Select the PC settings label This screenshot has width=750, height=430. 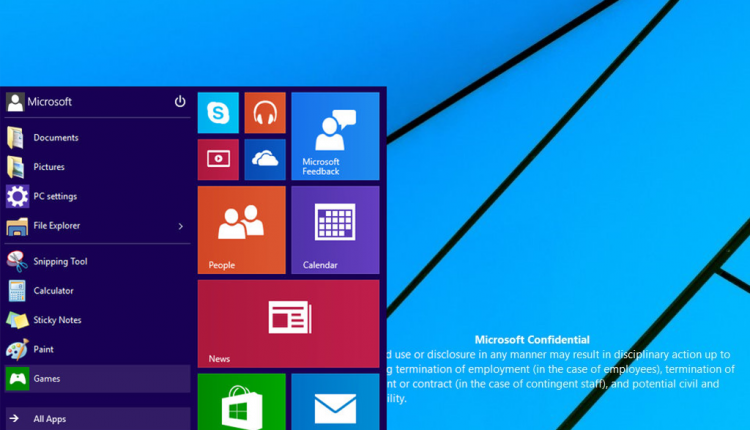tap(55, 197)
